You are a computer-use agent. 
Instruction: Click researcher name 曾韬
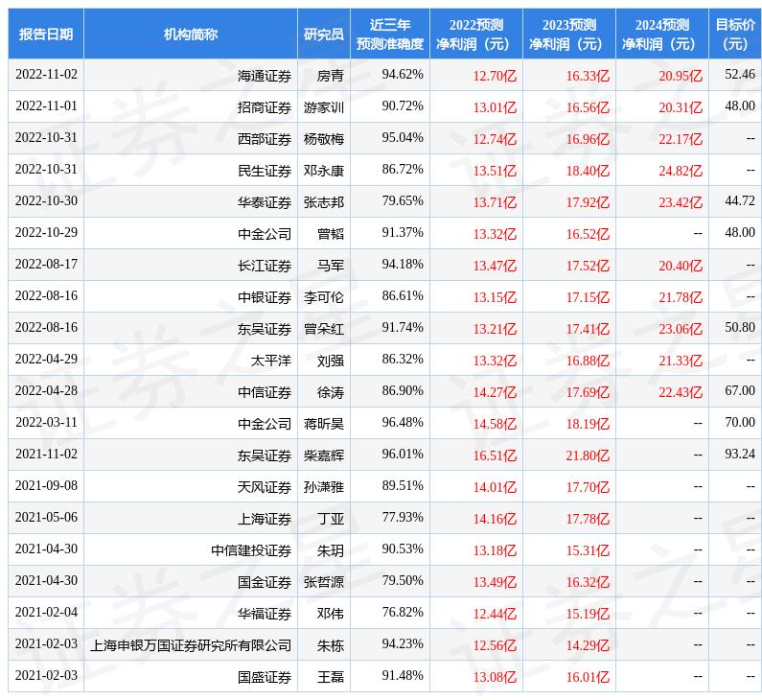331,233
